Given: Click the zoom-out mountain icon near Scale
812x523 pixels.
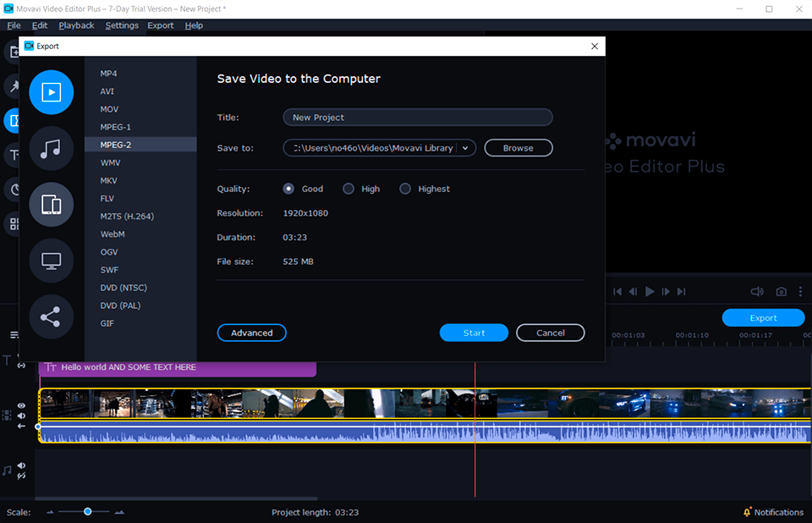Looking at the screenshot, I should click(x=50, y=512).
